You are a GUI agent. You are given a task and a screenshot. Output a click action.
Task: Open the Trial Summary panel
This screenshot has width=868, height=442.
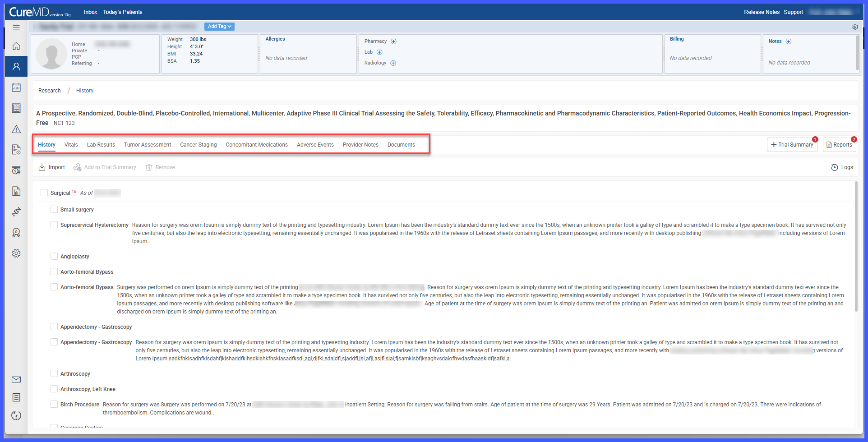click(x=792, y=145)
